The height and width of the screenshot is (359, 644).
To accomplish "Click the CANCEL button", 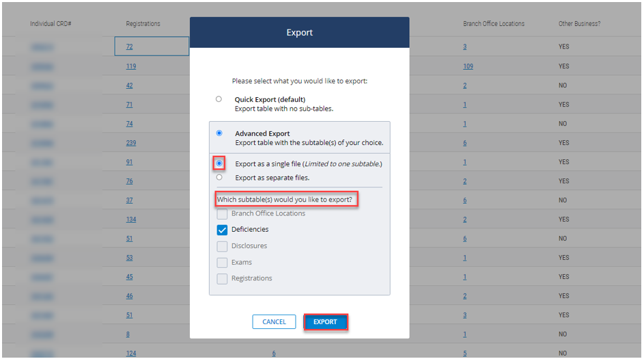I will click(x=274, y=322).
